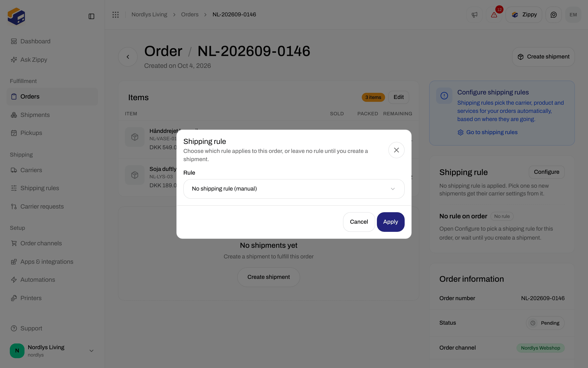Open the chat support icon

[x=553, y=15]
